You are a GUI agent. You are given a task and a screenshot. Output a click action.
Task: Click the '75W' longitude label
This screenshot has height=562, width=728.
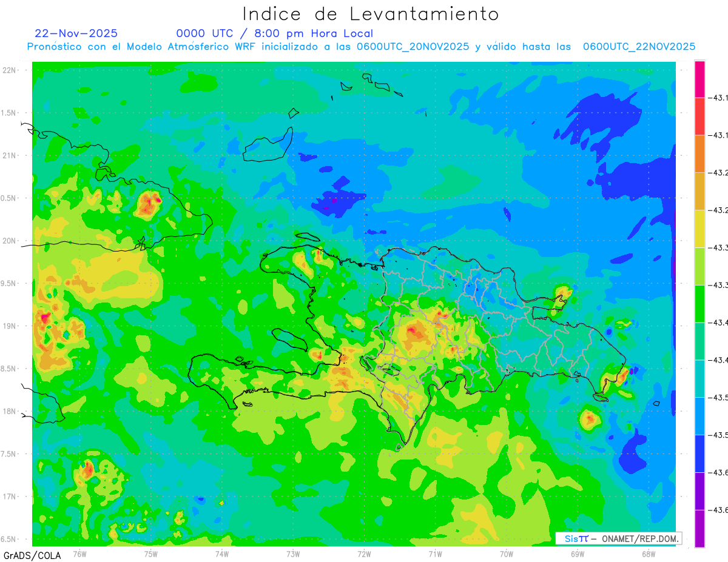pos(151,554)
